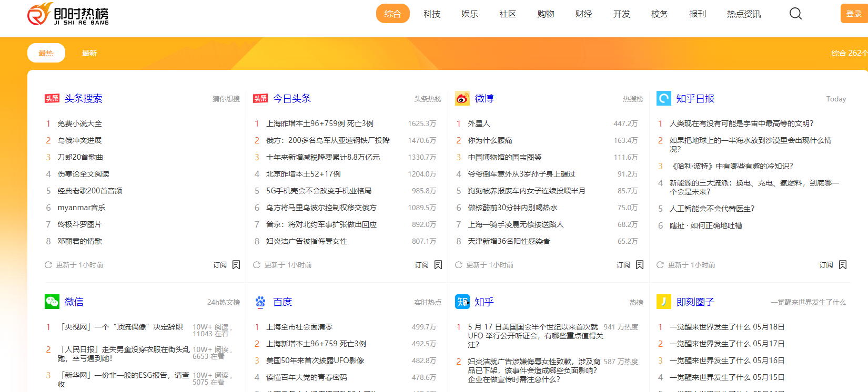Switch to the 社区 category

pos(508,14)
